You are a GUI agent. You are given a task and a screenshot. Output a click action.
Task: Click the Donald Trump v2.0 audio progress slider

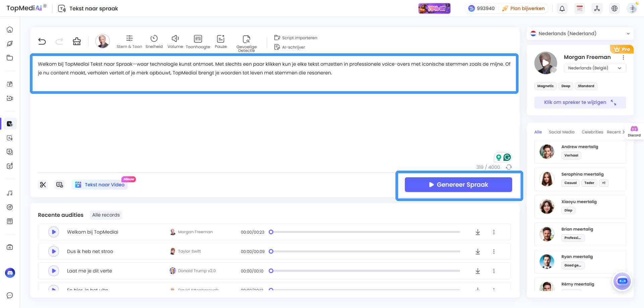(x=366, y=271)
